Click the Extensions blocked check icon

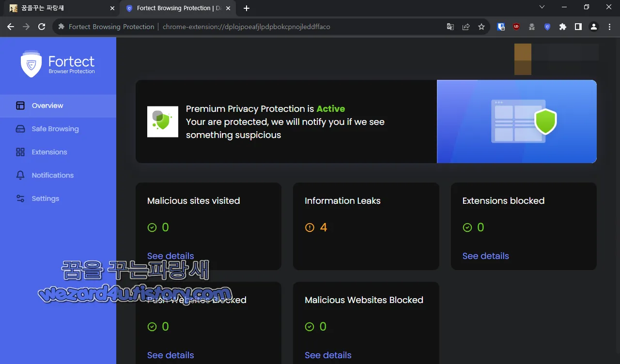click(x=467, y=227)
